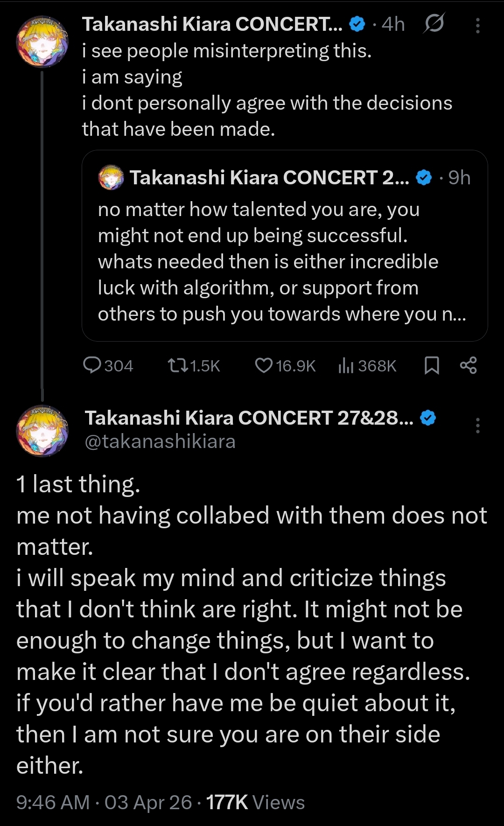Share the top tweet with the share icon
The height and width of the screenshot is (826, 504).
469,365
